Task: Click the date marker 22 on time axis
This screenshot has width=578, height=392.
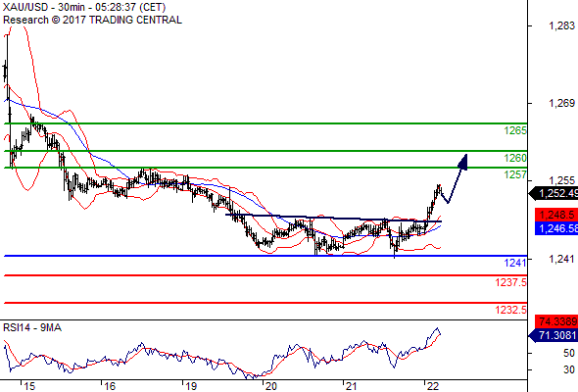Action: (x=433, y=386)
